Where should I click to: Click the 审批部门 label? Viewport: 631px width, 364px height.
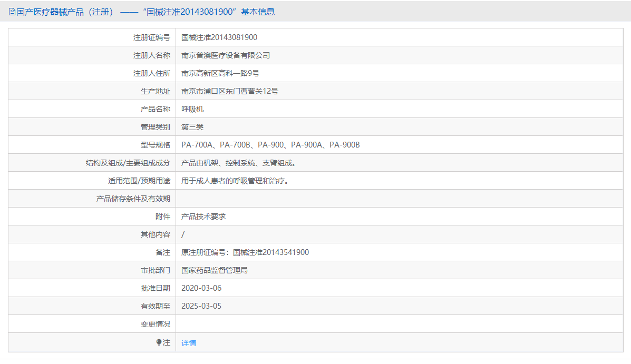coord(156,270)
